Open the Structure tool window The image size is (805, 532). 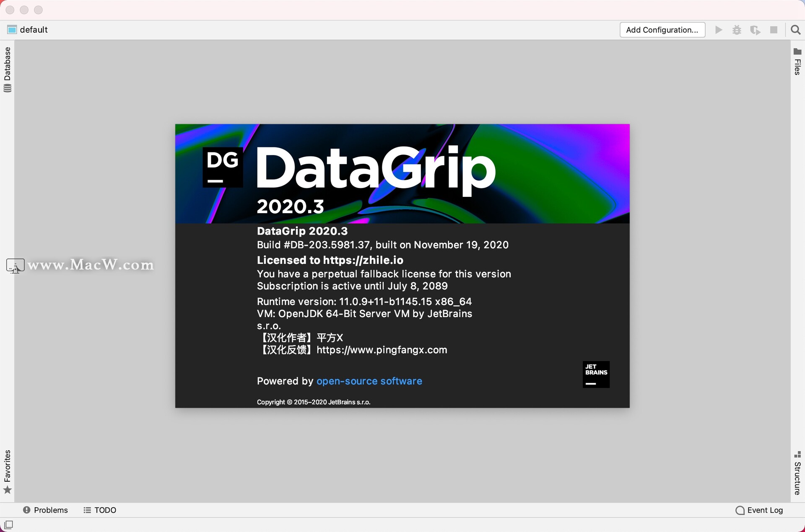click(x=797, y=473)
